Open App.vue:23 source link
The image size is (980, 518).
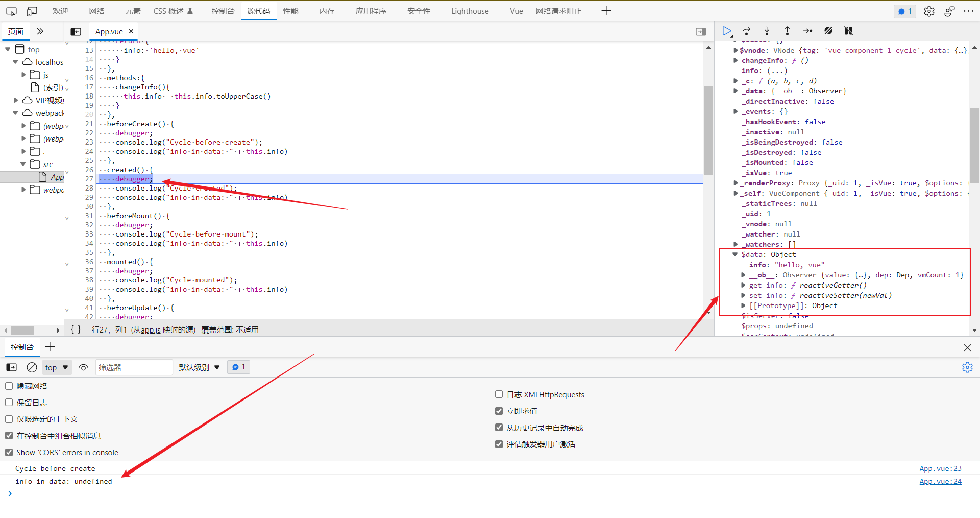pyautogui.click(x=940, y=468)
